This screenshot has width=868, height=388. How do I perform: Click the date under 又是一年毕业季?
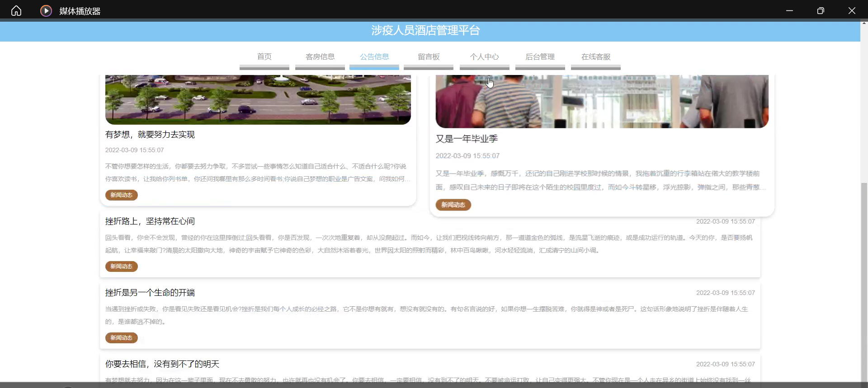pos(467,156)
